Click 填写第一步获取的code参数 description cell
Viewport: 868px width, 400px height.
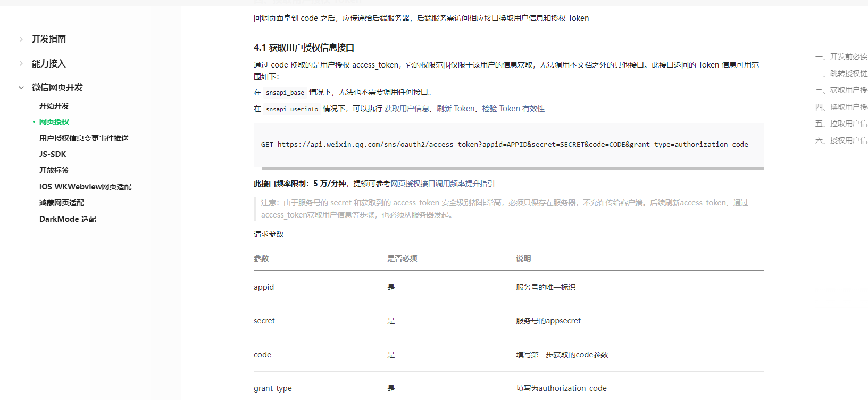coord(562,355)
